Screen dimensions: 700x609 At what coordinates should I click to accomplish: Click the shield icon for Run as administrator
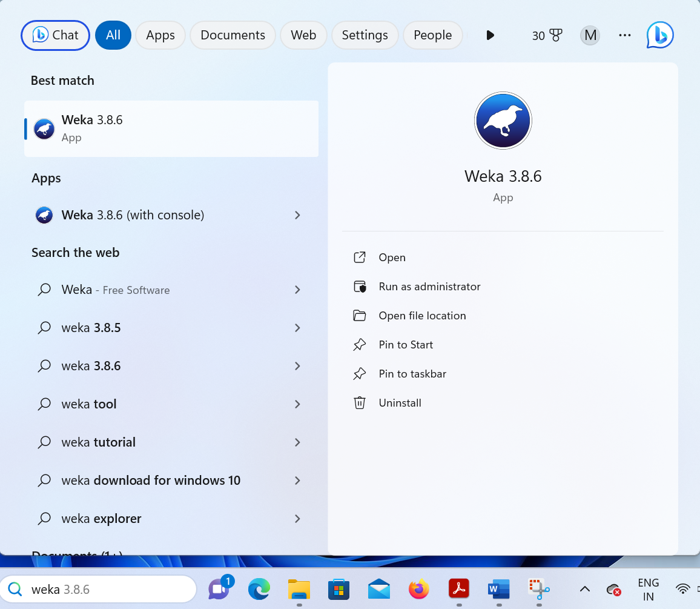pyautogui.click(x=360, y=287)
